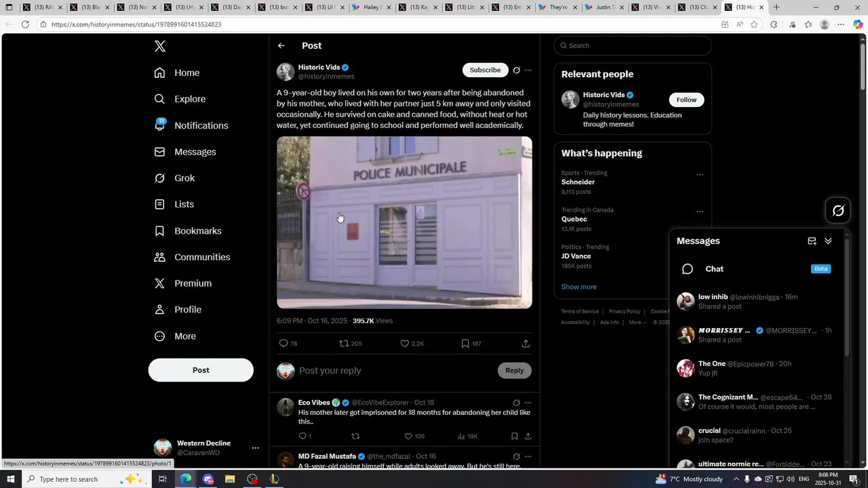This screenshot has height=488, width=868.
Task: Open more options on Historic Vids post
Action: pos(528,70)
